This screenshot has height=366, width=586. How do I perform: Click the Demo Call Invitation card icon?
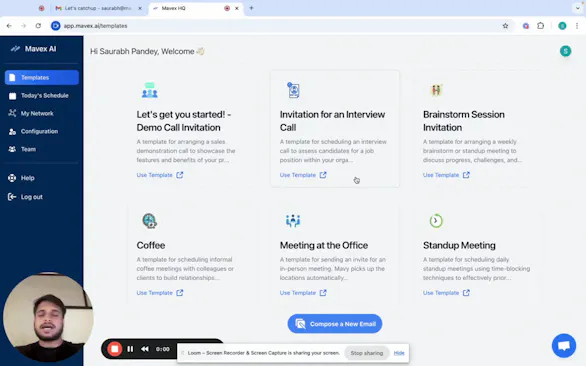(x=149, y=90)
